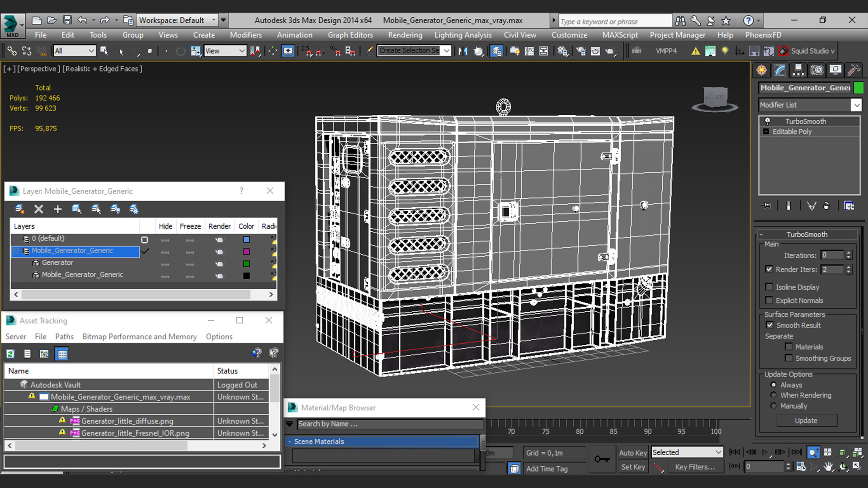Viewport: 868px width, 488px height.
Task: Click the Set Keys key icon
Action: point(602,459)
